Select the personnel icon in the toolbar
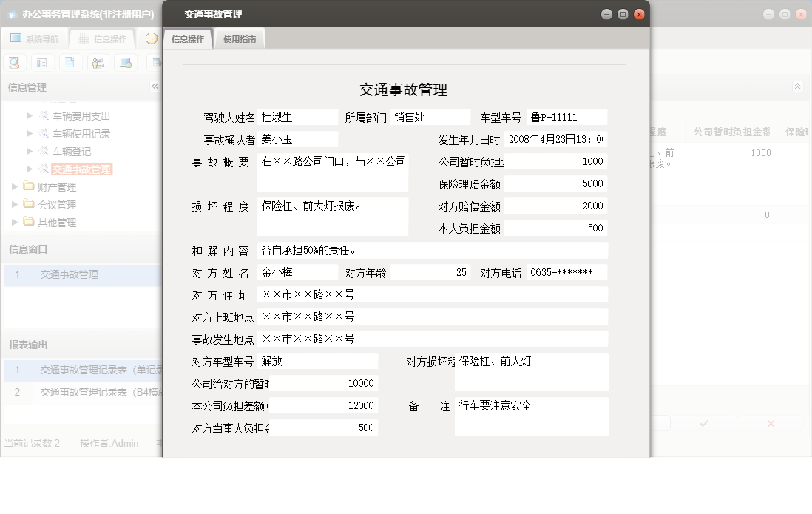The width and height of the screenshot is (812, 514). [x=98, y=63]
